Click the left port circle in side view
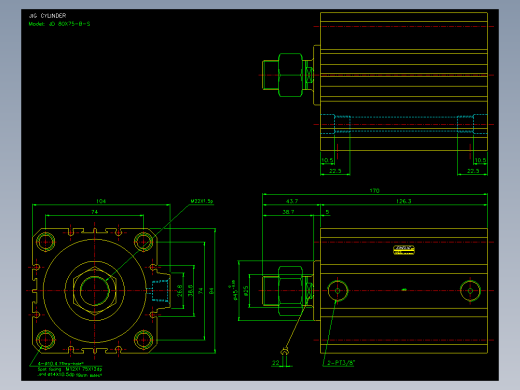The height and width of the screenshot is (390, 520). click(x=337, y=291)
